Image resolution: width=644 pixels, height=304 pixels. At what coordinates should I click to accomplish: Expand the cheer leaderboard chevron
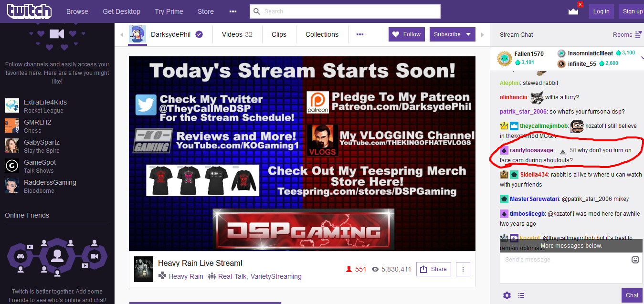[x=642, y=58]
